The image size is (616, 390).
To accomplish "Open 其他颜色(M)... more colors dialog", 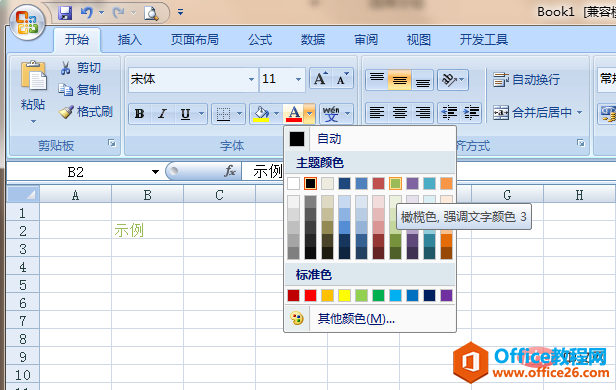I will click(370, 319).
